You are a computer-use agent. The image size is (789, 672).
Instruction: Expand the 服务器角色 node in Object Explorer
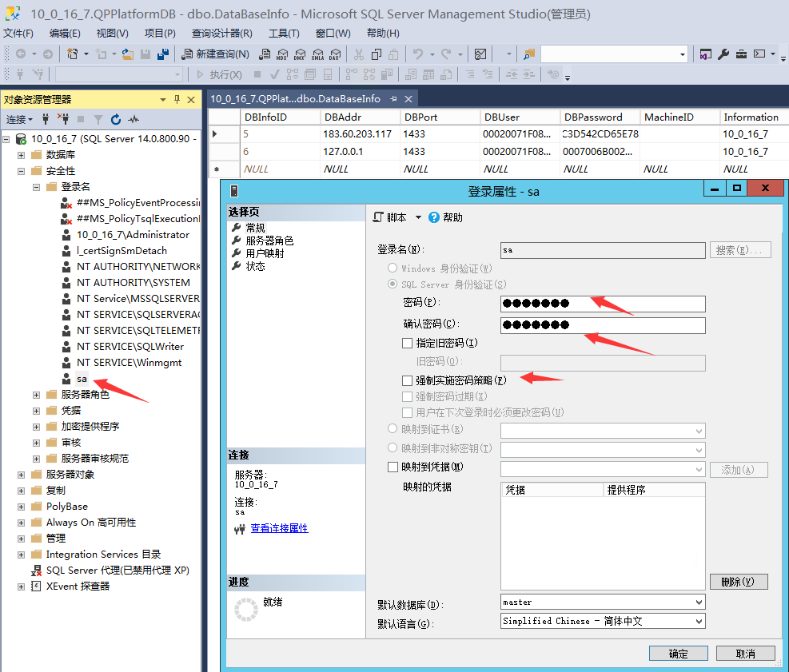[x=36, y=395]
